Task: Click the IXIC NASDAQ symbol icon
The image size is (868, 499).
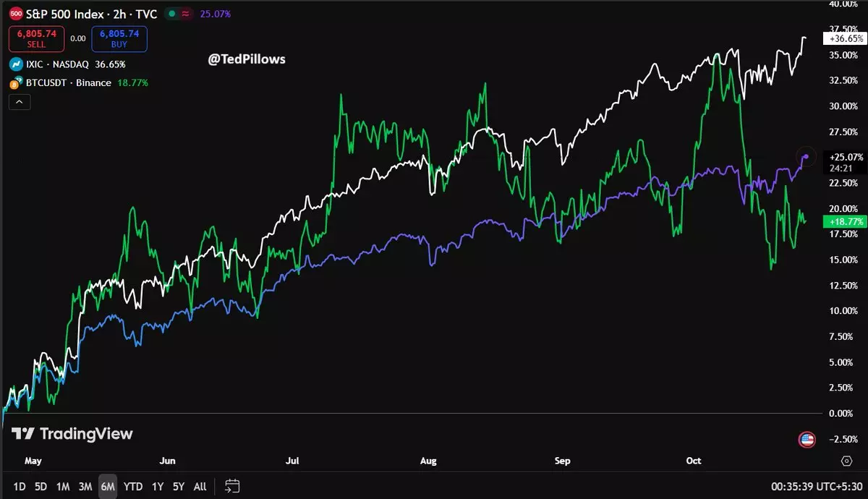Action: [x=14, y=64]
